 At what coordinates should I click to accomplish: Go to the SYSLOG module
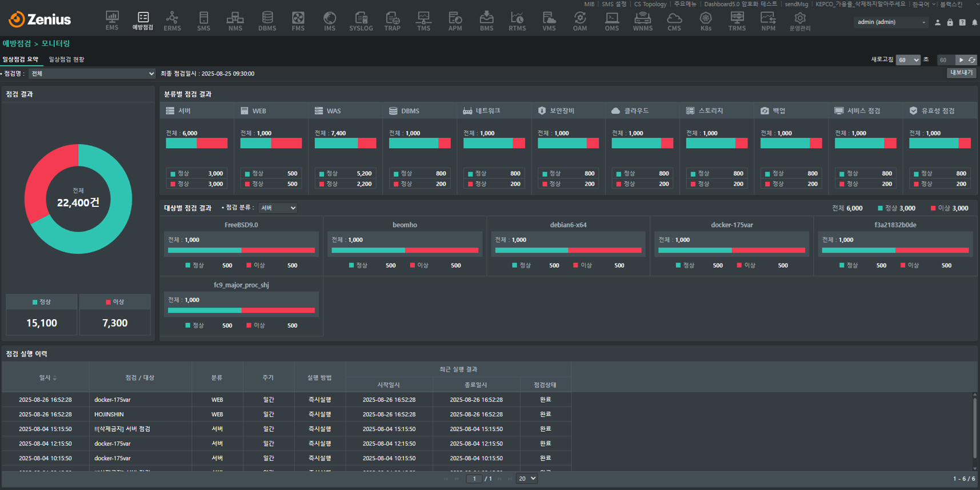(361, 21)
